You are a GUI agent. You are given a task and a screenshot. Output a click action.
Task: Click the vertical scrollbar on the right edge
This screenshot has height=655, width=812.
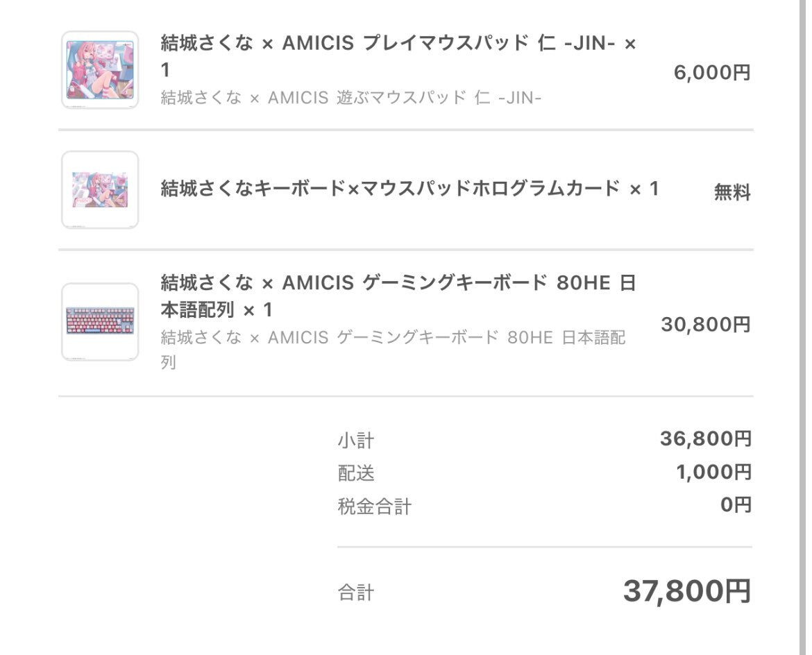point(802,327)
